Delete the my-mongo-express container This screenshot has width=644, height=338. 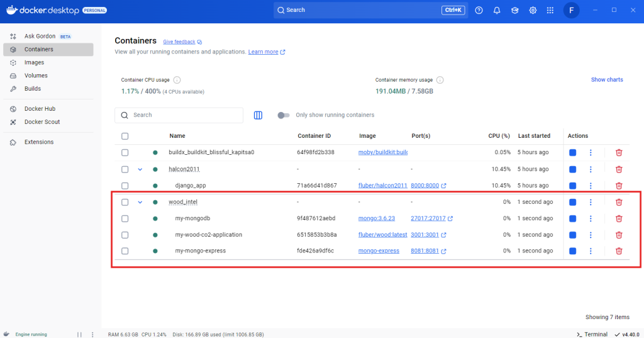coord(619,251)
